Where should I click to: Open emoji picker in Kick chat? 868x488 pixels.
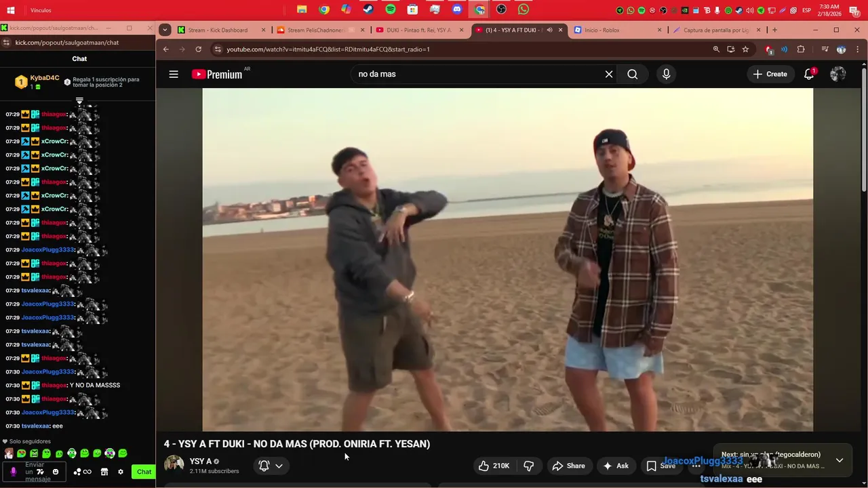click(56, 472)
